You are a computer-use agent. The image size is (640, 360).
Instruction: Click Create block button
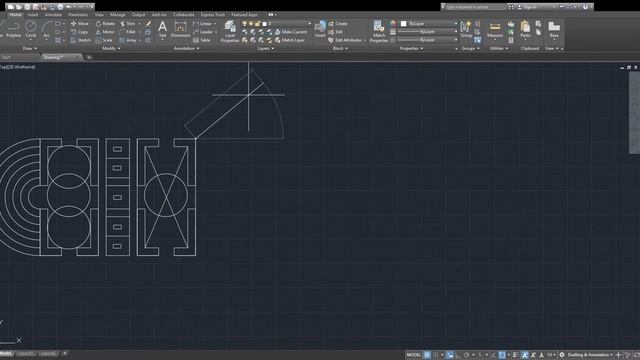pyautogui.click(x=338, y=24)
